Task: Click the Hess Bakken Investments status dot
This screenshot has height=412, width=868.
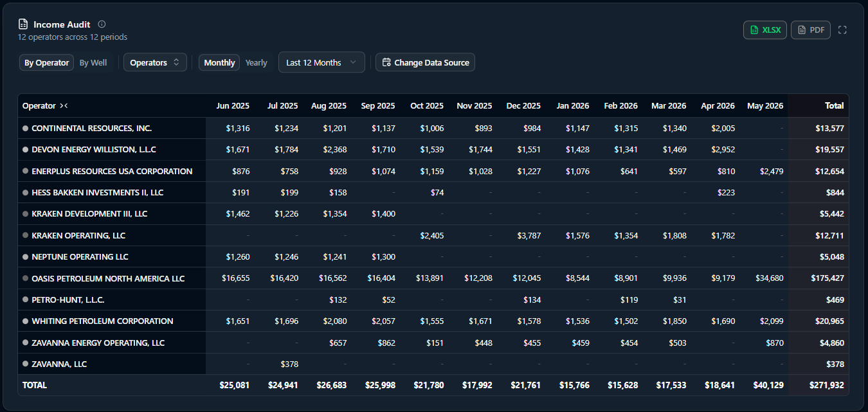Action: click(x=25, y=192)
